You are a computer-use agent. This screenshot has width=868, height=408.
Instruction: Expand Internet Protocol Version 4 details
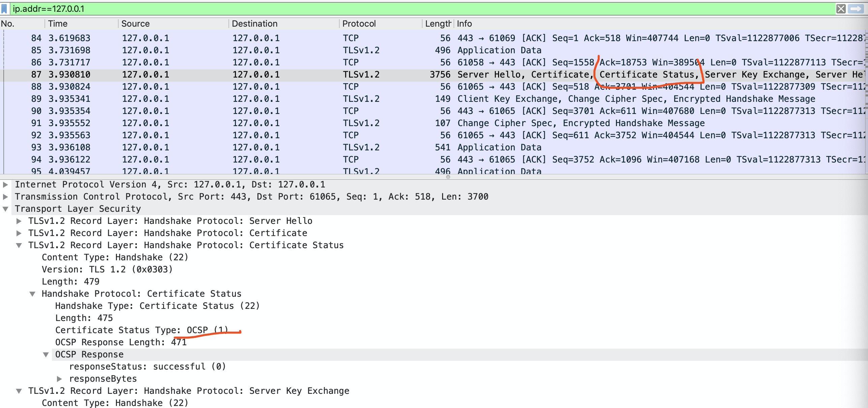tap(6, 184)
